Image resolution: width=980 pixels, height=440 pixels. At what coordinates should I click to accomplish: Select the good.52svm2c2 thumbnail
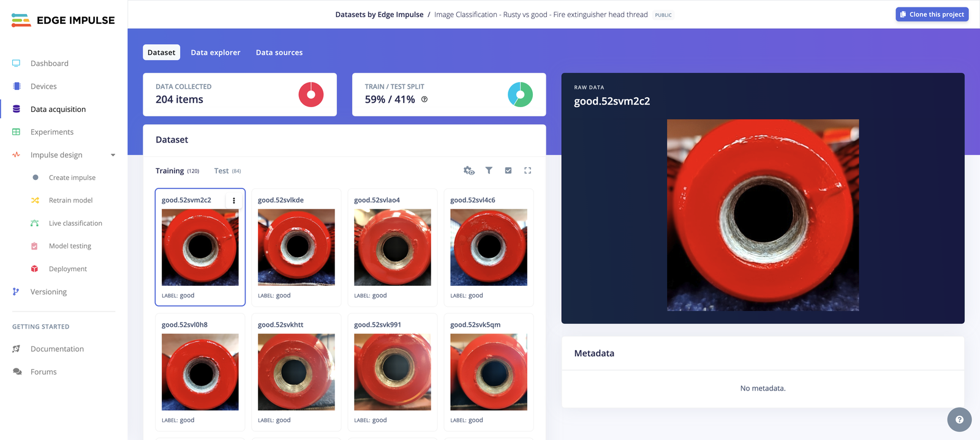coord(200,247)
